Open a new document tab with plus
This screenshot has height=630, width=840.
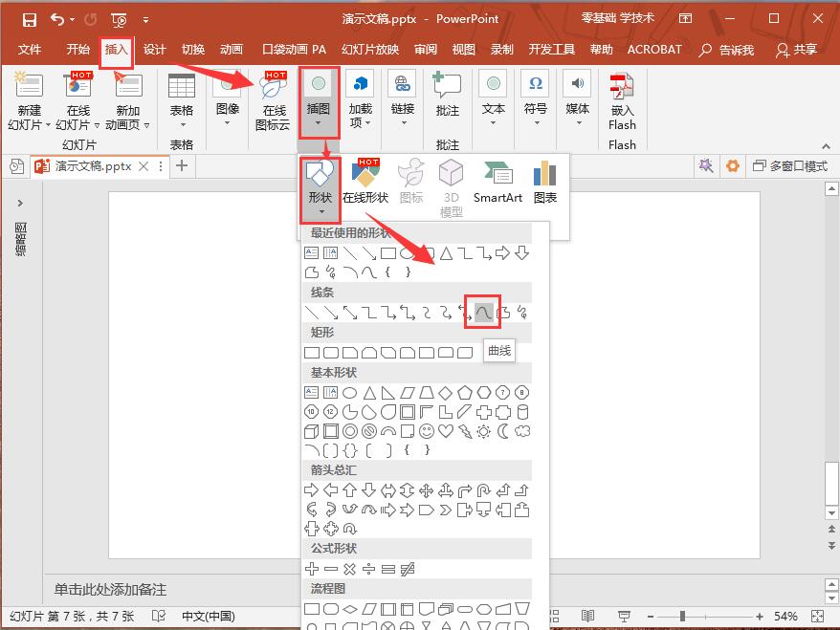coord(182,166)
